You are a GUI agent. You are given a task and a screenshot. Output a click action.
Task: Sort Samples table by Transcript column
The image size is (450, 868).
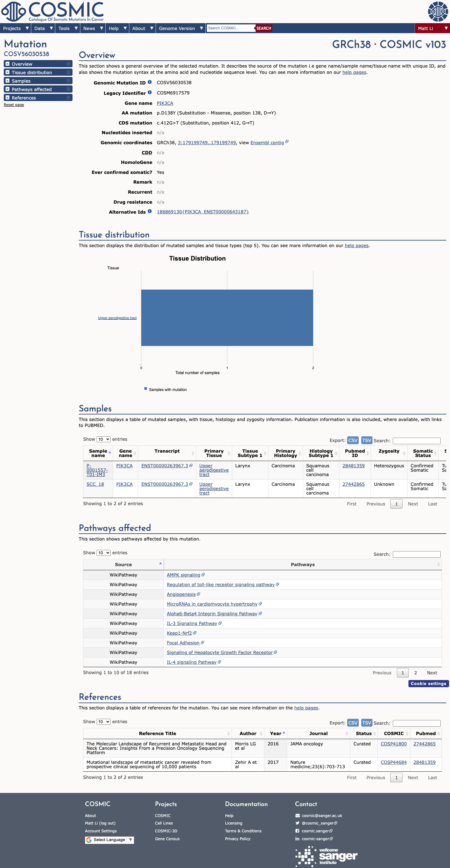pos(167,453)
